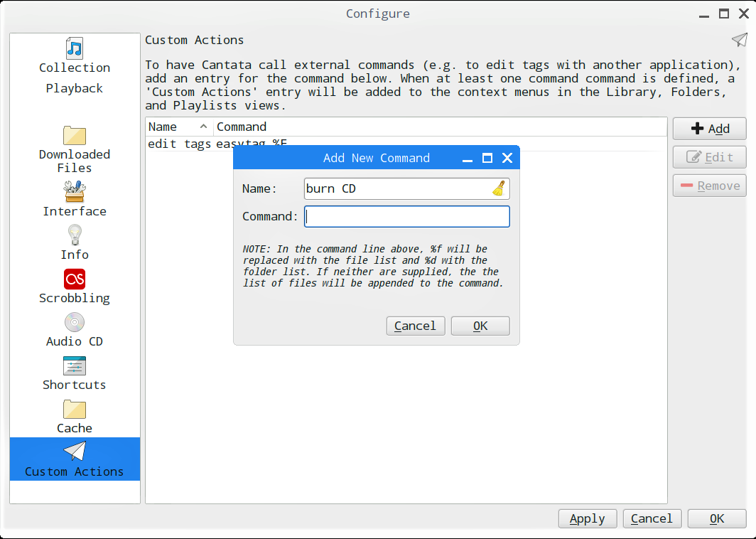Click the Add command button
The height and width of the screenshot is (539, 756).
pyautogui.click(x=709, y=129)
